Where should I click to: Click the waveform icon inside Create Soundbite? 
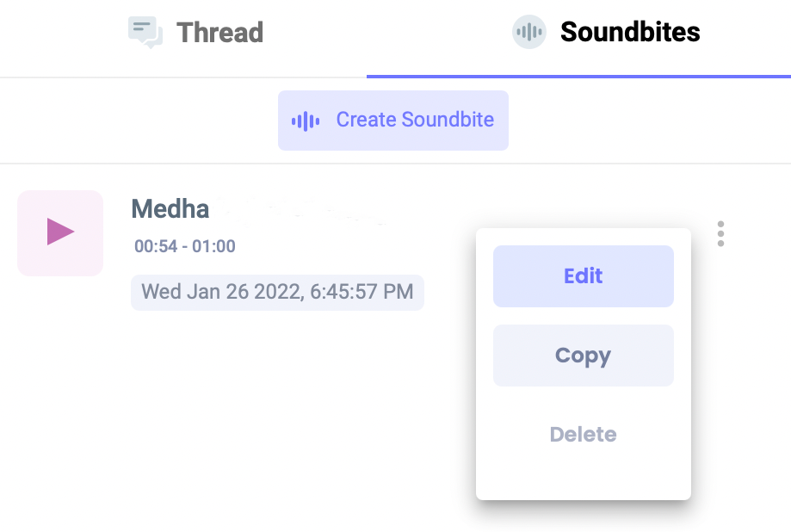(x=306, y=120)
